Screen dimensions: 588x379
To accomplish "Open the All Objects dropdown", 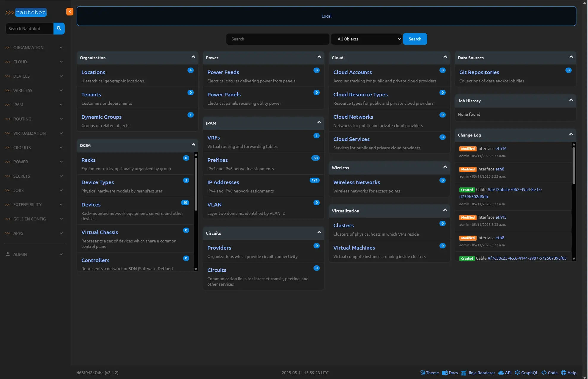I will pos(366,39).
